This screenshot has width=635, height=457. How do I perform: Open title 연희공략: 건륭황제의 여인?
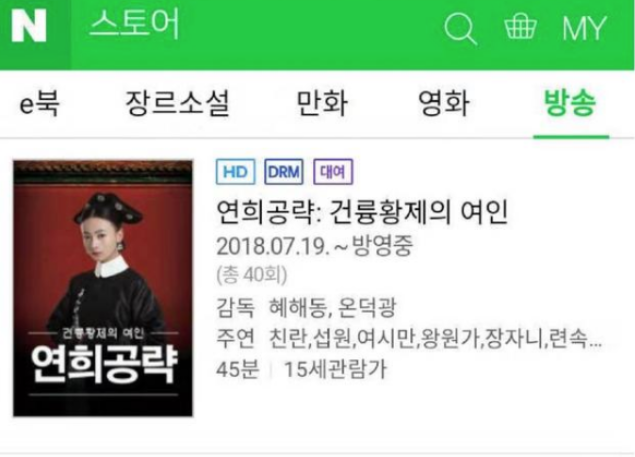362,212
